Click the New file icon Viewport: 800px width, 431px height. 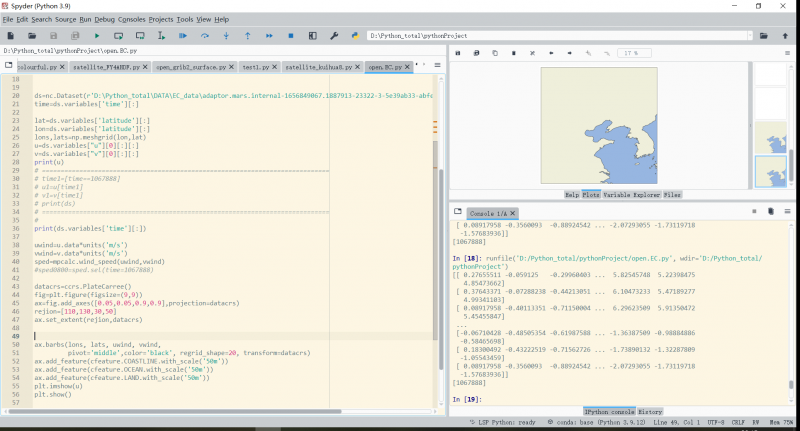tap(9, 36)
